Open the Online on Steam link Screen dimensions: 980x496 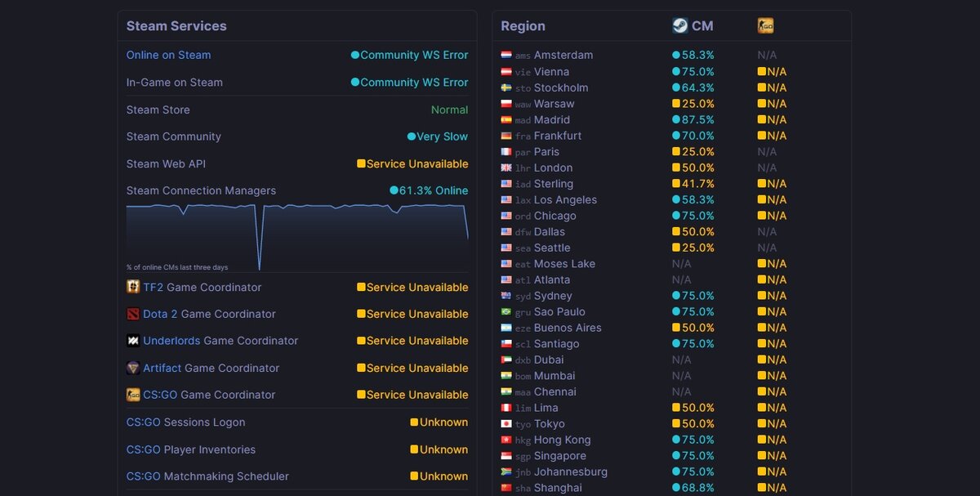[x=168, y=55]
